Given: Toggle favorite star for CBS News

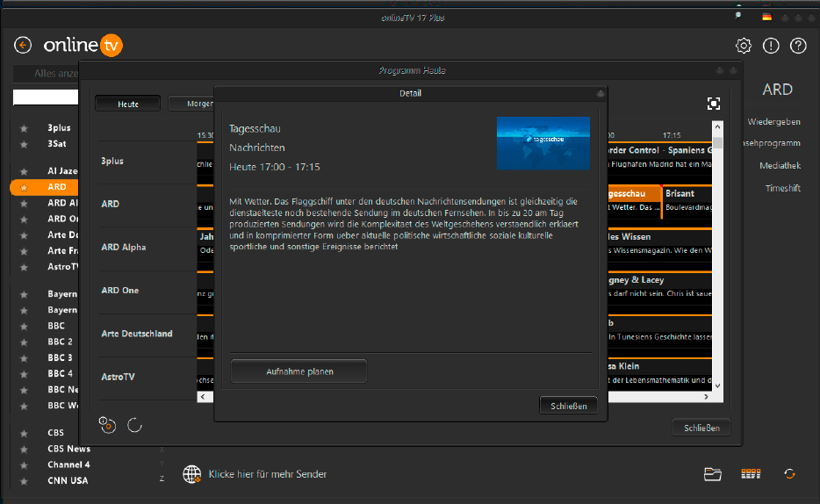Looking at the screenshot, I should pos(24,450).
